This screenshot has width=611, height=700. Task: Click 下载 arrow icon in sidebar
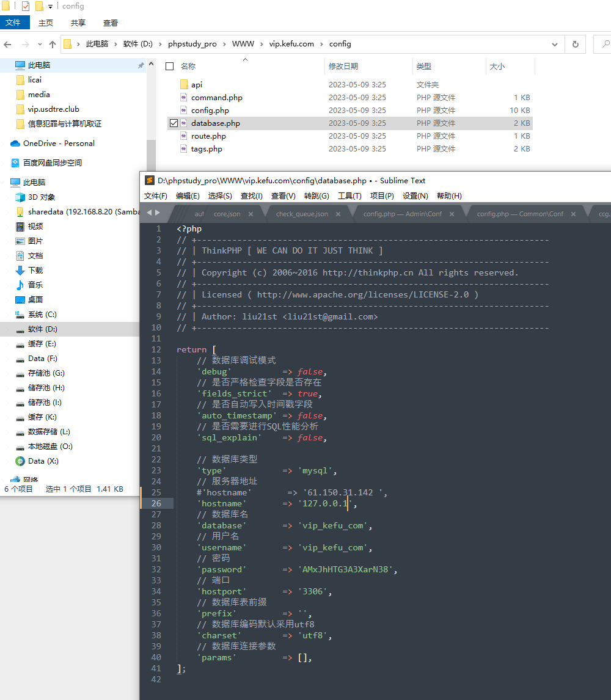[x=20, y=271]
